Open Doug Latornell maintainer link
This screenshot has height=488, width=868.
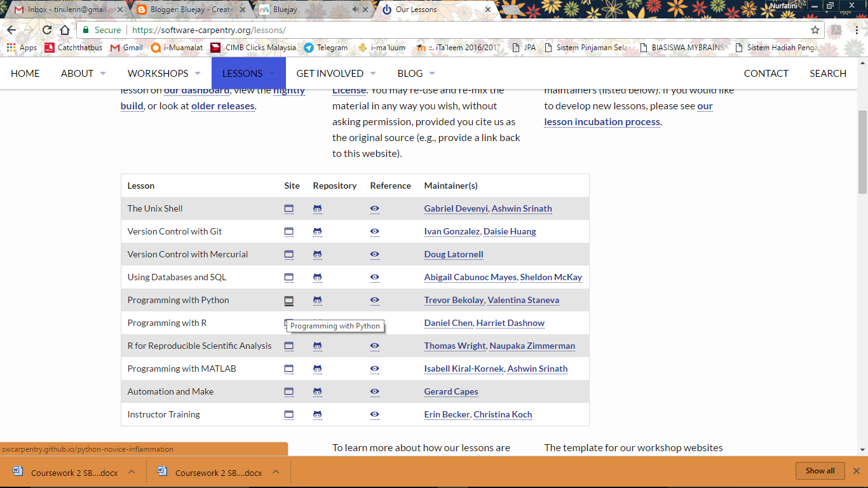pyautogui.click(x=454, y=254)
